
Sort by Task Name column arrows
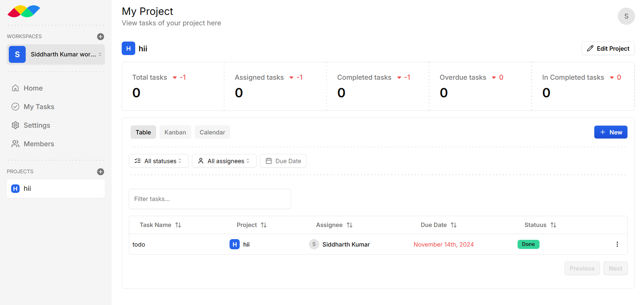point(178,225)
